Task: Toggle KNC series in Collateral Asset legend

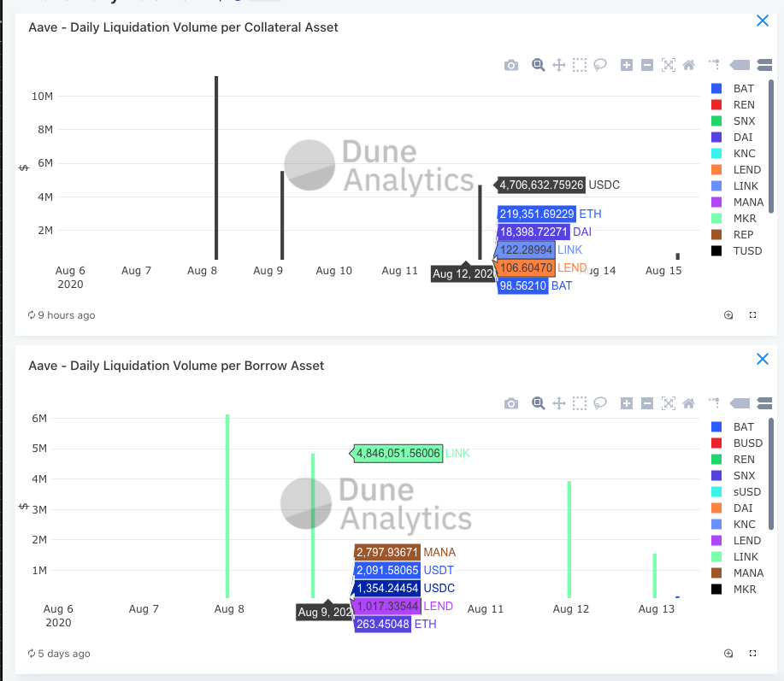Action: coord(733,154)
